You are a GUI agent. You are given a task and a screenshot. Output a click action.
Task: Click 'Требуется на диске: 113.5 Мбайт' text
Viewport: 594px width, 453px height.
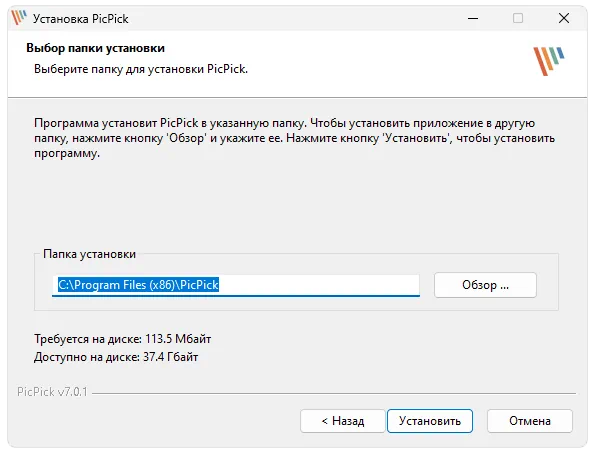[x=122, y=339]
